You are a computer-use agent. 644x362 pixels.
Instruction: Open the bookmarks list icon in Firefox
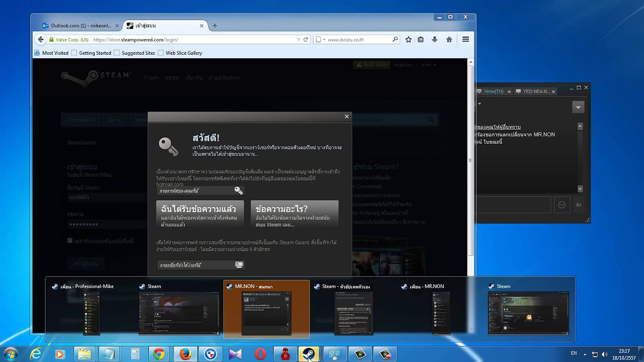point(421,40)
